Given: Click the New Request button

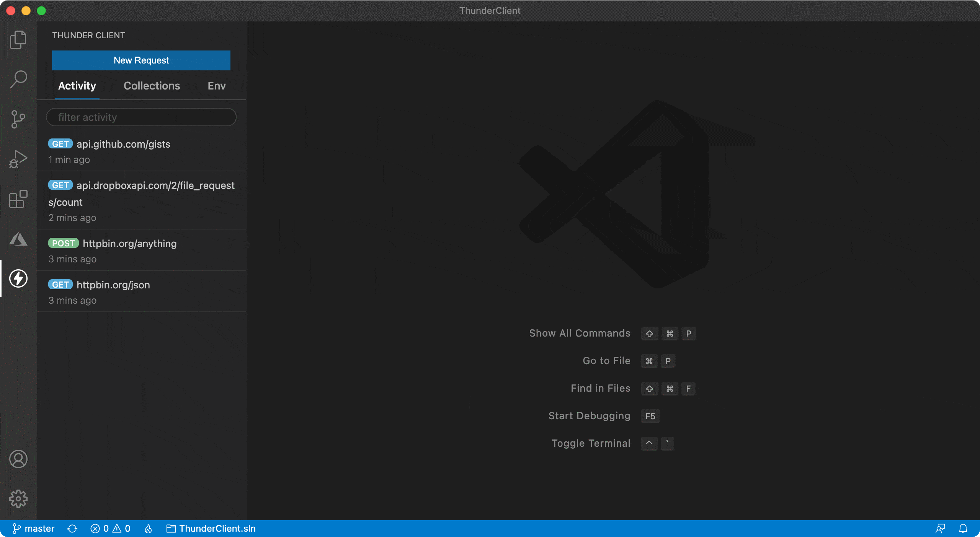Looking at the screenshot, I should (x=141, y=60).
